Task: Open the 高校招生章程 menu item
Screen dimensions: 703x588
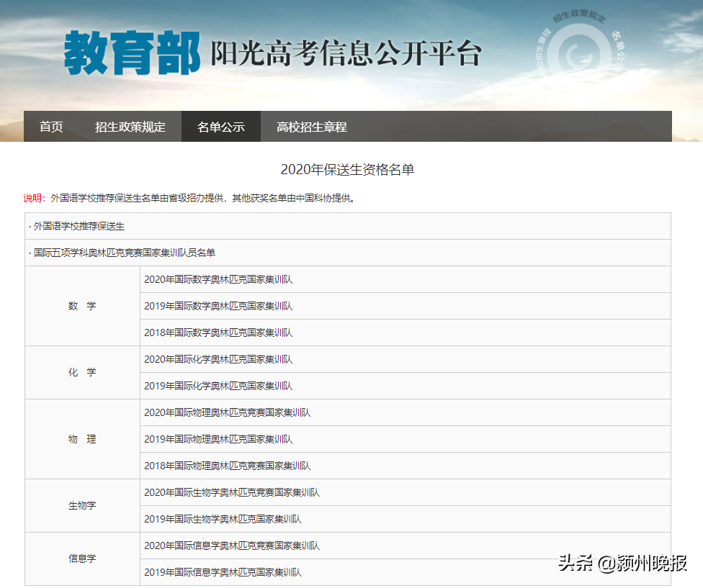Action: (311, 127)
